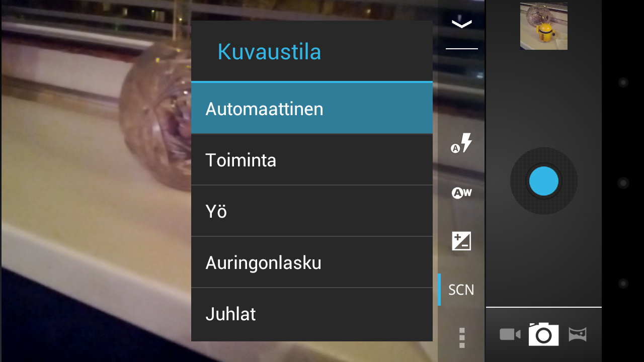Collapse settings with the chevron down arrow
The width and height of the screenshot is (644, 362).
click(x=461, y=24)
